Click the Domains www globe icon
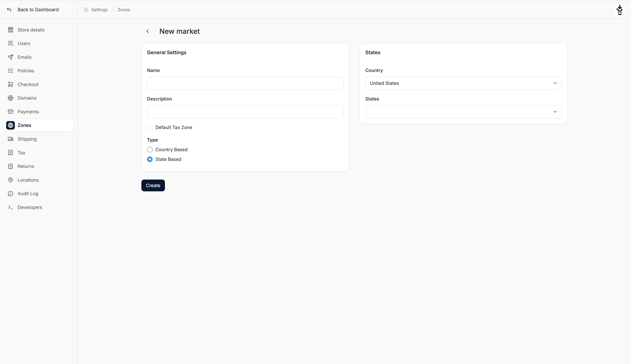Image resolution: width=631 pixels, height=364 pixels. (x=11, y=98)
